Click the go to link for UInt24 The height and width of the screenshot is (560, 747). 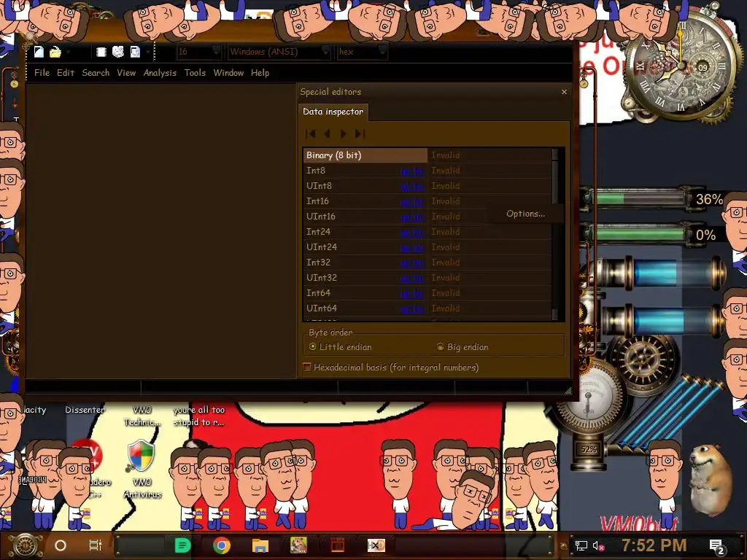point(412,248)
